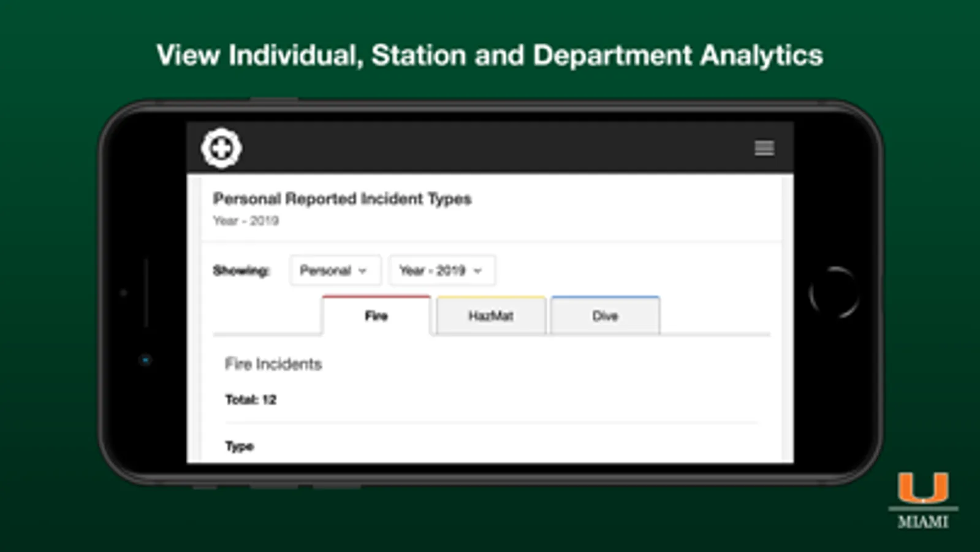
Task: Click the Fire Incidents heading
Action: click(x=273, y=364)
